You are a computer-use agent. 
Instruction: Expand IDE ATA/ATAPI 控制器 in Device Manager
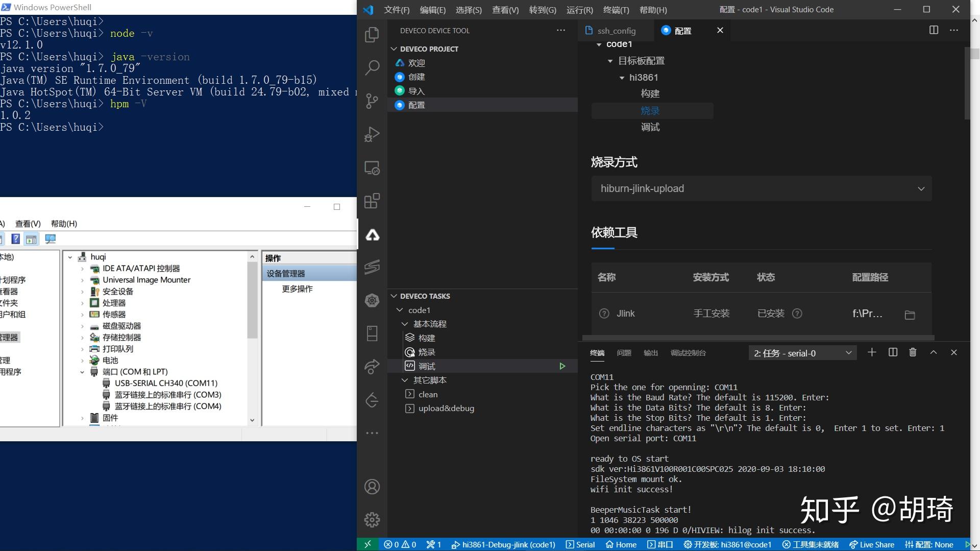click(82, 269)
